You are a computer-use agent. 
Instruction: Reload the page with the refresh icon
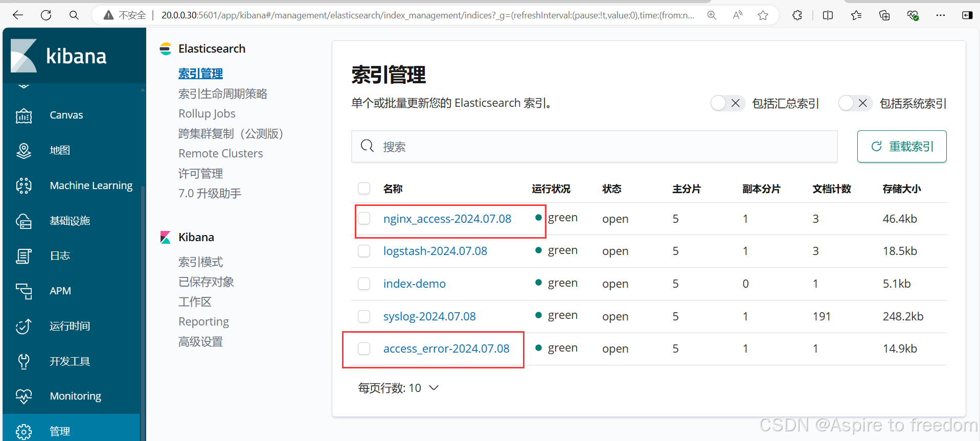point(46,15)
